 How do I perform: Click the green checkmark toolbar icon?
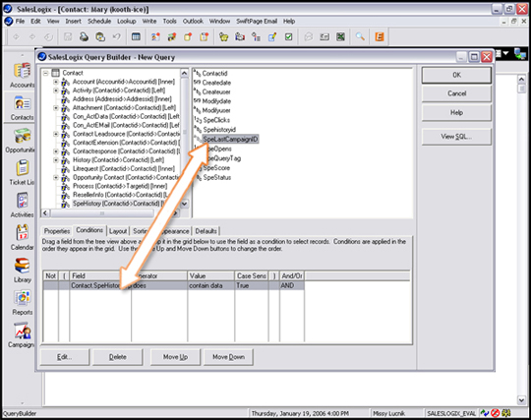click(x=288, y=36)
